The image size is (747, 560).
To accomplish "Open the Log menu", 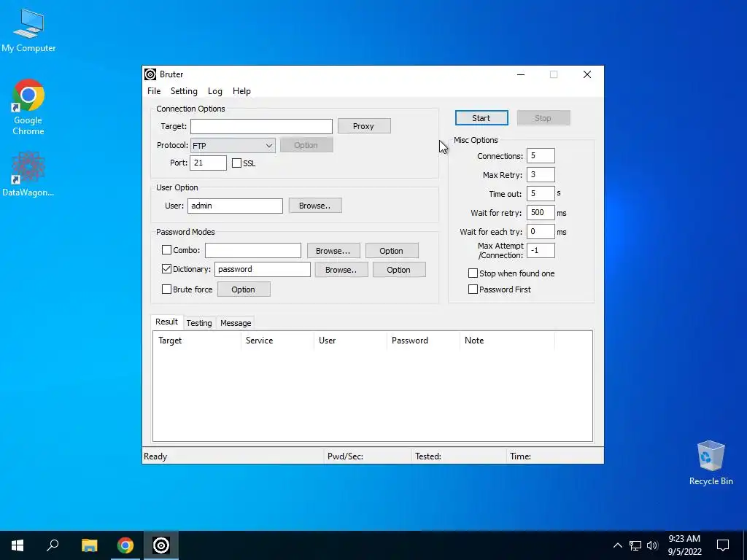I will (215, 91).
